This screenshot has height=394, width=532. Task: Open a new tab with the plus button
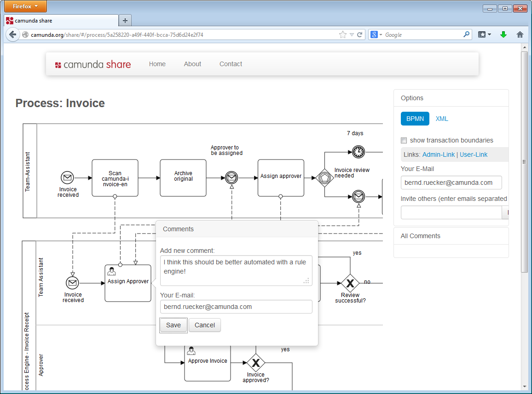(125, 21)
